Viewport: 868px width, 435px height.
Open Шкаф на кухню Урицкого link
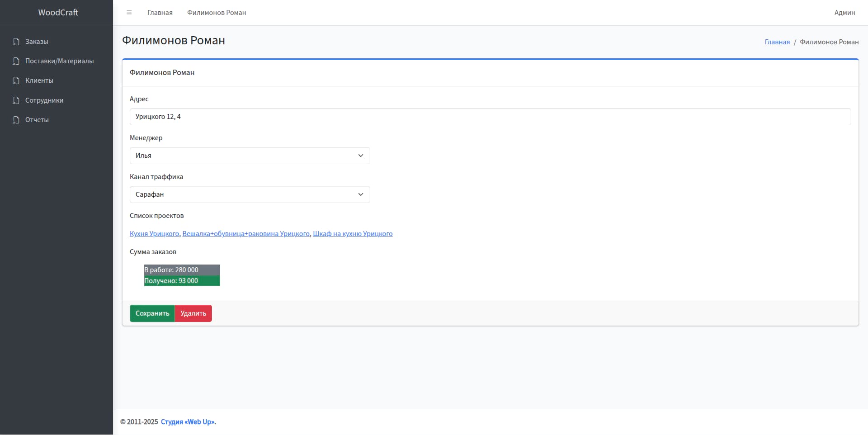pyautogui.click(x=353, y=234)
